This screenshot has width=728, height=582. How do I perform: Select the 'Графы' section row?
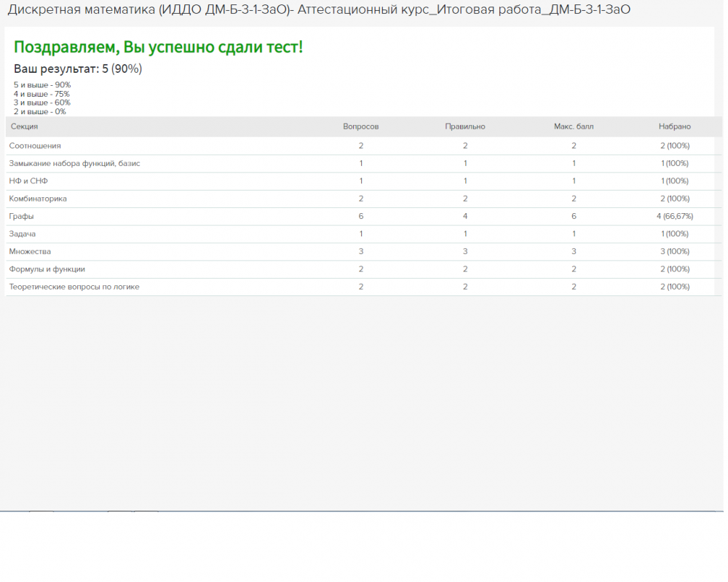tap(363, 216)
